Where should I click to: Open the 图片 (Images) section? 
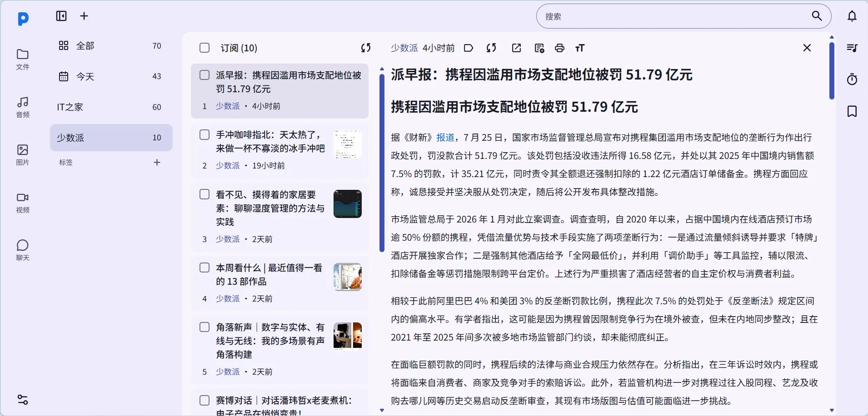pyautogui.click(x=23, y=155)
